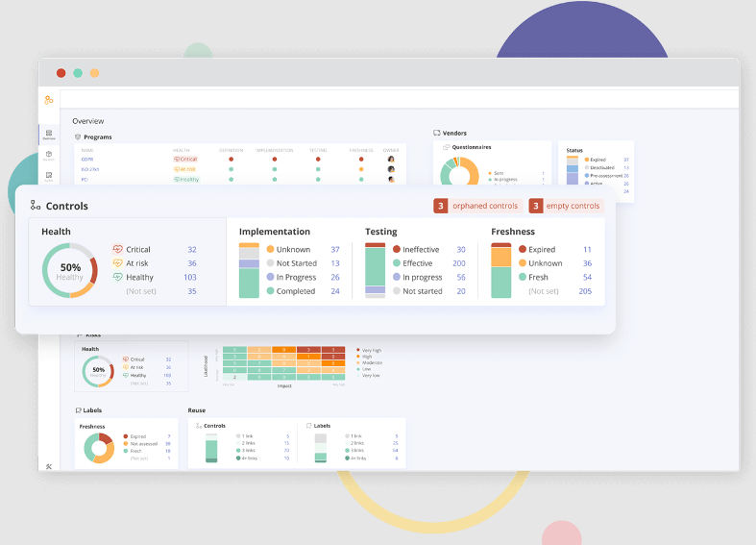Viewport: 756px width, 545px height.
Task: Click the GDPR program owner avatar
Action: tap(391, 159)
